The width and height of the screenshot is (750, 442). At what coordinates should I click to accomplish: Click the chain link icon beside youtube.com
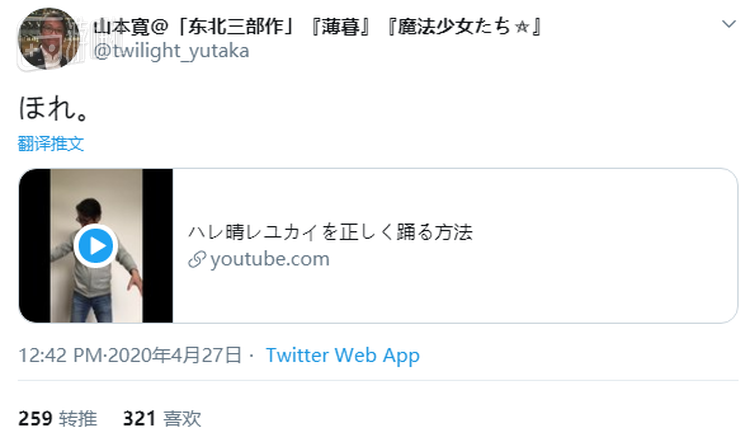(x=197, y=259)
